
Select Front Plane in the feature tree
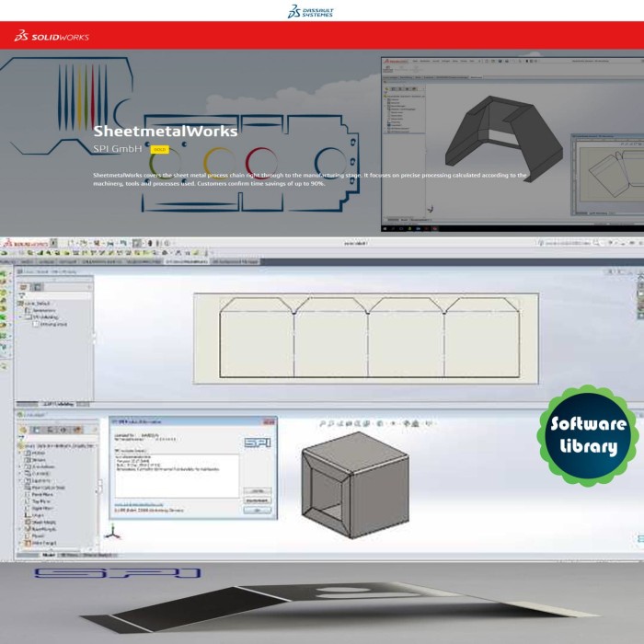click(x=38, y=495)
